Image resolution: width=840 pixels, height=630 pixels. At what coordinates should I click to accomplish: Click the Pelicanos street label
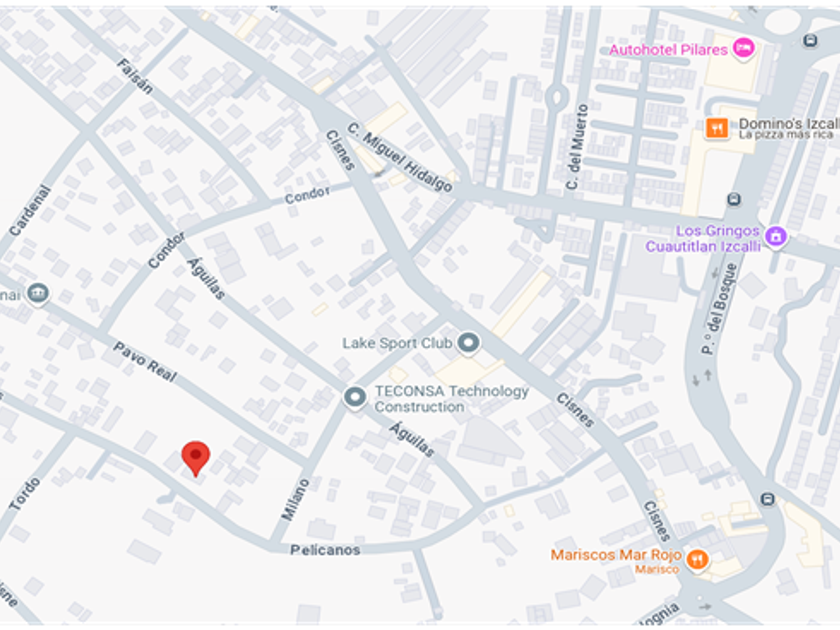pyautogui.click(x=325, y=550)
